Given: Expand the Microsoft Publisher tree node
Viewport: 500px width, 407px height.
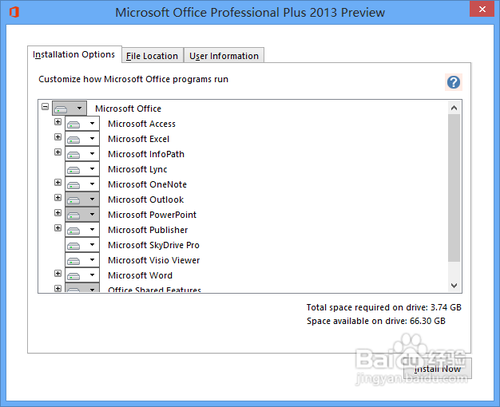Looking at the screenshot, I should pyautogui.click(x=58, y=228).
